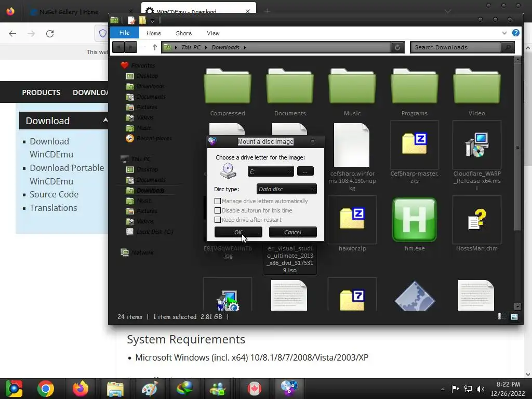Image resolution: width=532 pixels, height=399 pixels.
Task: Select the Music folder icon
Action: point(352,92)
